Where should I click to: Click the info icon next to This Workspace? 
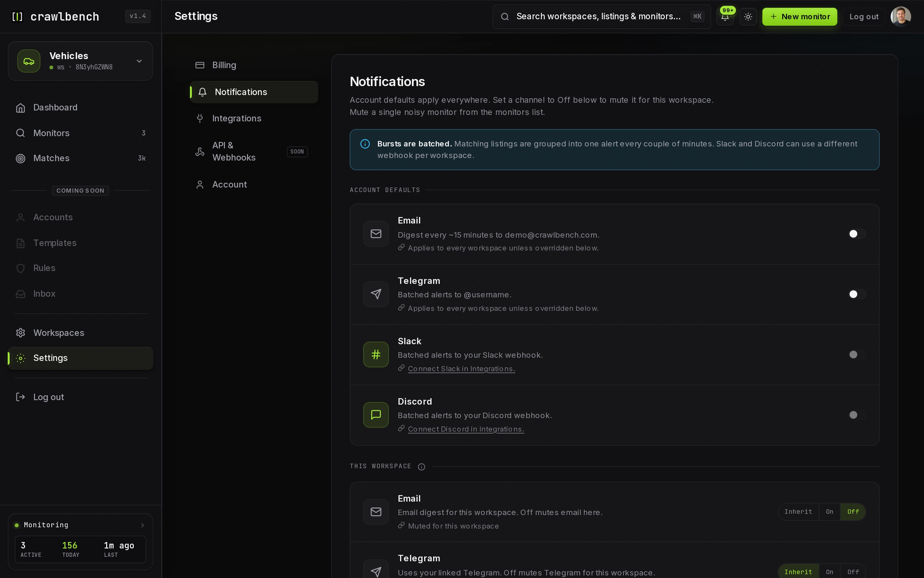tap(422, 467)
